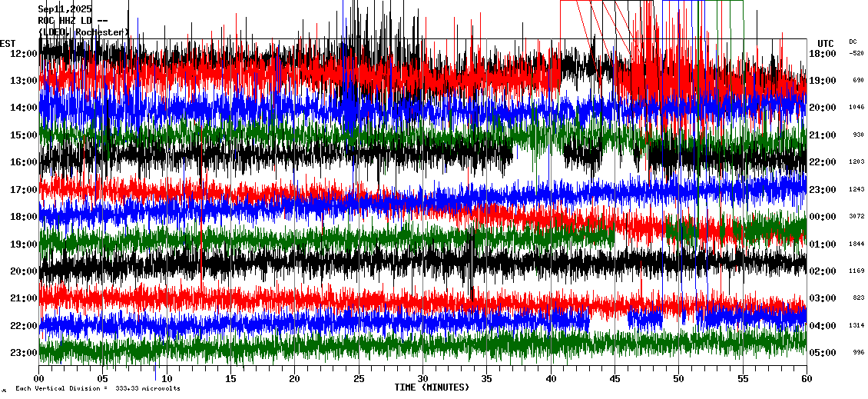Click the DC offset value -520
Viewport: 868px width, 399px height.
[856, 54]
